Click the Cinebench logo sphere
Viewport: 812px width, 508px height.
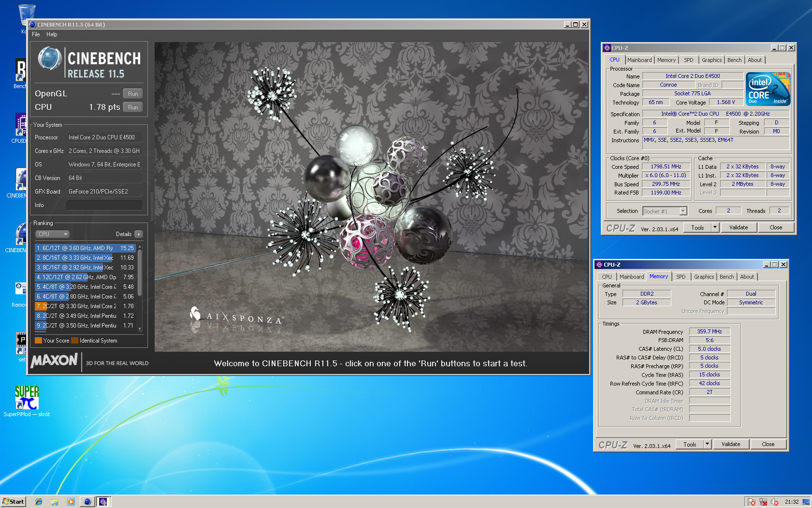[x=49, y=59]
